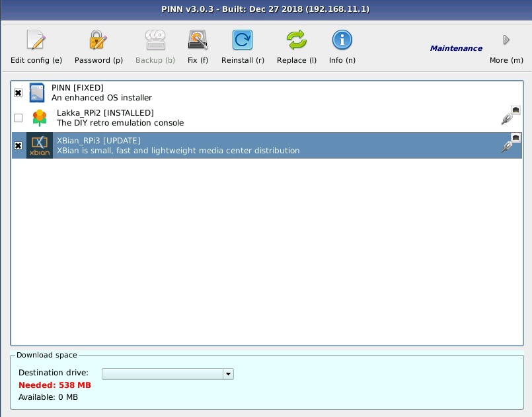Click the Maintenance label
Image resolution: width=532 pixels, height=417 pixels.
click(455, 48)
